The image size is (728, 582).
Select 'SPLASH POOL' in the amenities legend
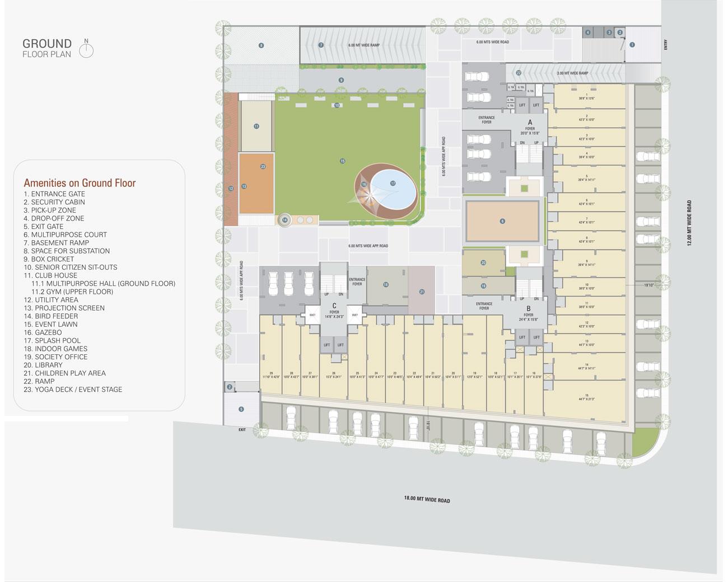click(52, 340)
